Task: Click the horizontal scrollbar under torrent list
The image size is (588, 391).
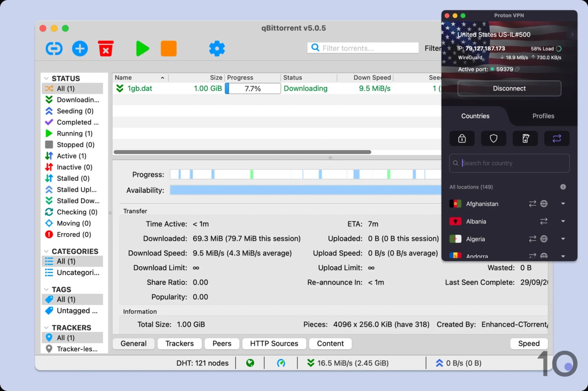Action: [x=242, y=152]
